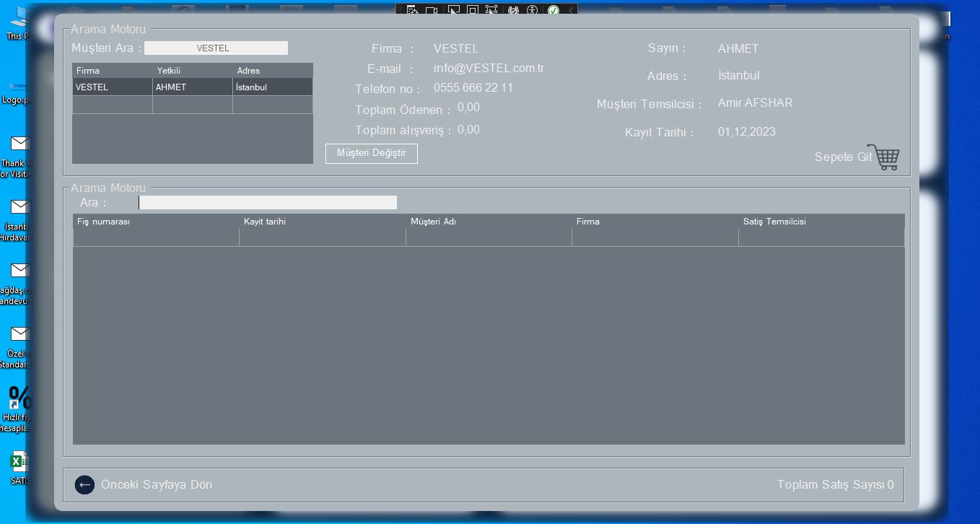Click the Firma column header in the sales table
This screenshot has width=980, height=524.
click(x=655, y=222)
